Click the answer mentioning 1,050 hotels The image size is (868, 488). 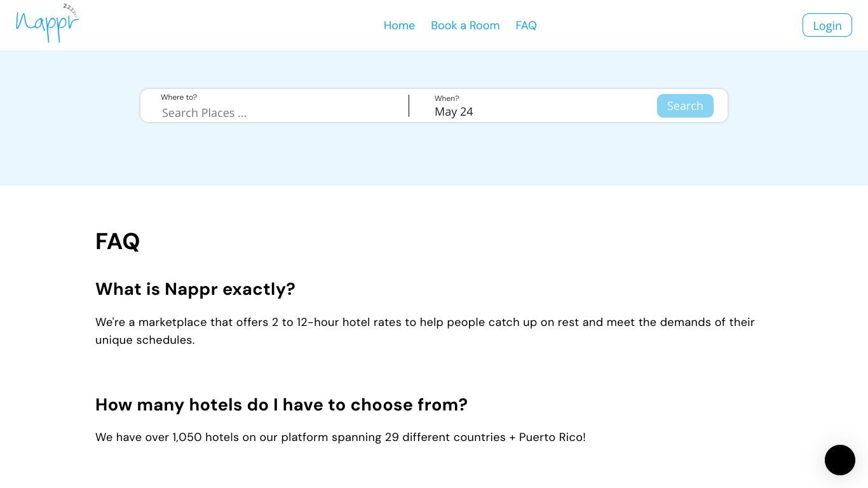pos(341,437)
